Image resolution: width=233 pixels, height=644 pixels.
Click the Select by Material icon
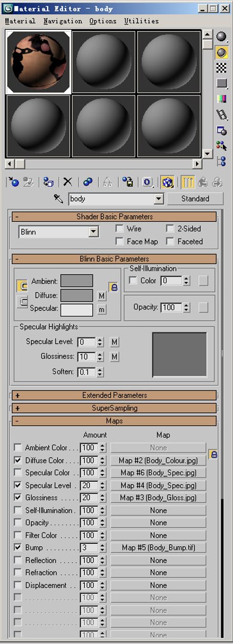222,146
